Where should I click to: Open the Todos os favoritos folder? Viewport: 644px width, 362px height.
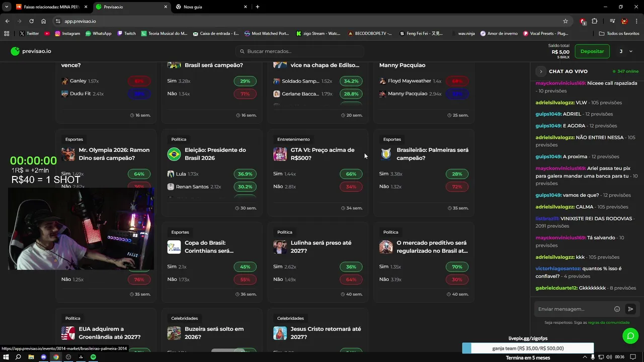[x=619, y=34]
